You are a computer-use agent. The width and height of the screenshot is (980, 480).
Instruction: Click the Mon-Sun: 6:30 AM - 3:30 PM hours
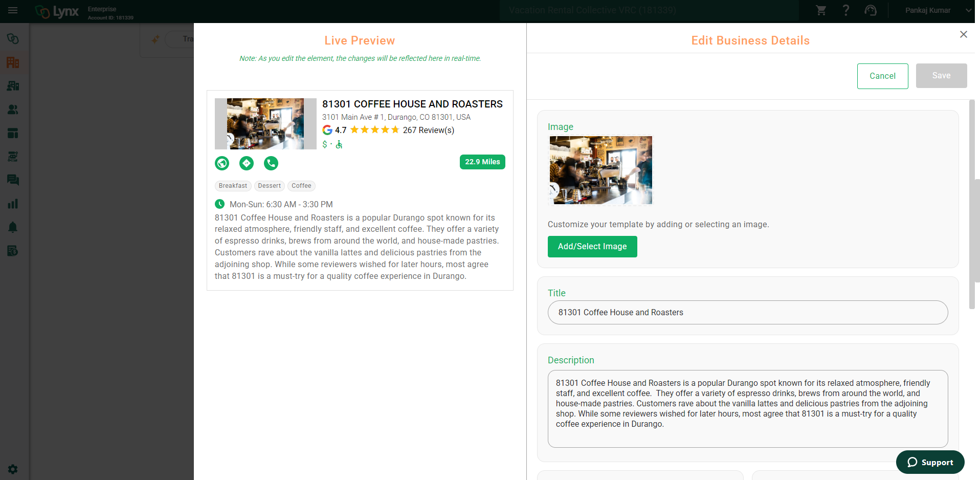281,204
